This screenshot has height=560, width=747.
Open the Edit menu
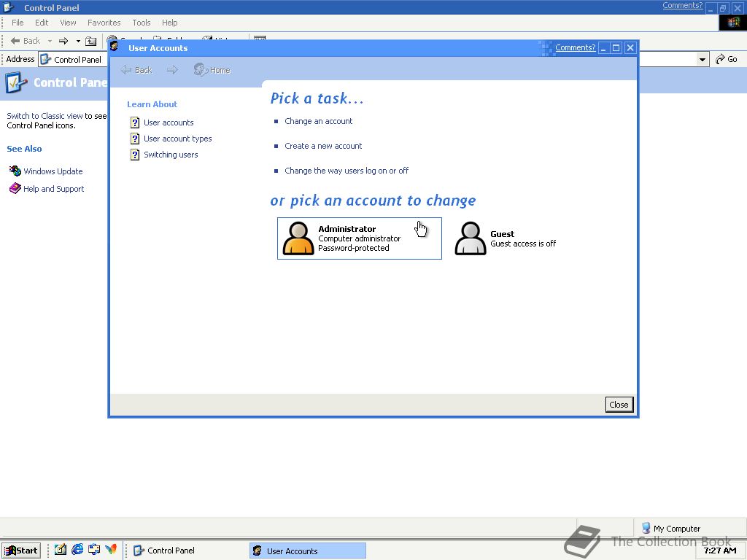pos(42,23)
